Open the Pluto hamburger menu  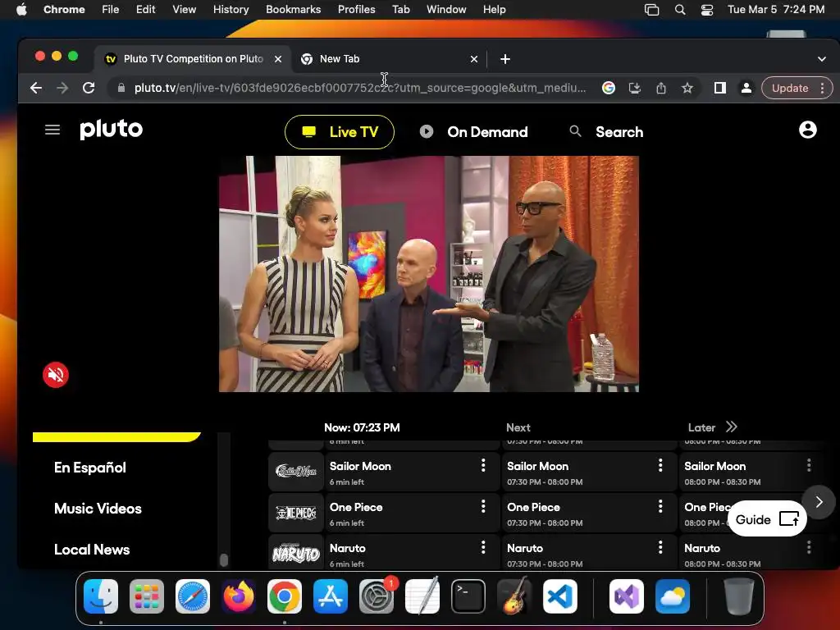coord(52,130)
